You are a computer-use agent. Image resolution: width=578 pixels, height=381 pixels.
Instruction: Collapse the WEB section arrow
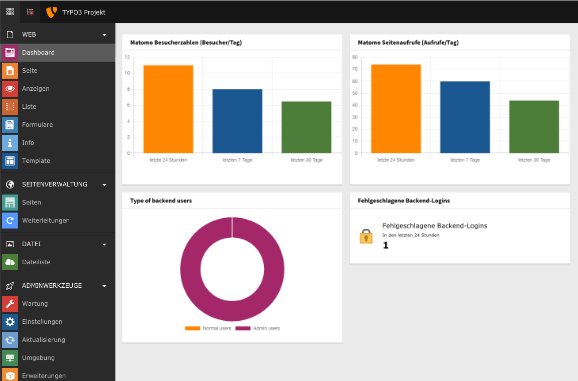pyautogui.click(x=105, y=35)
